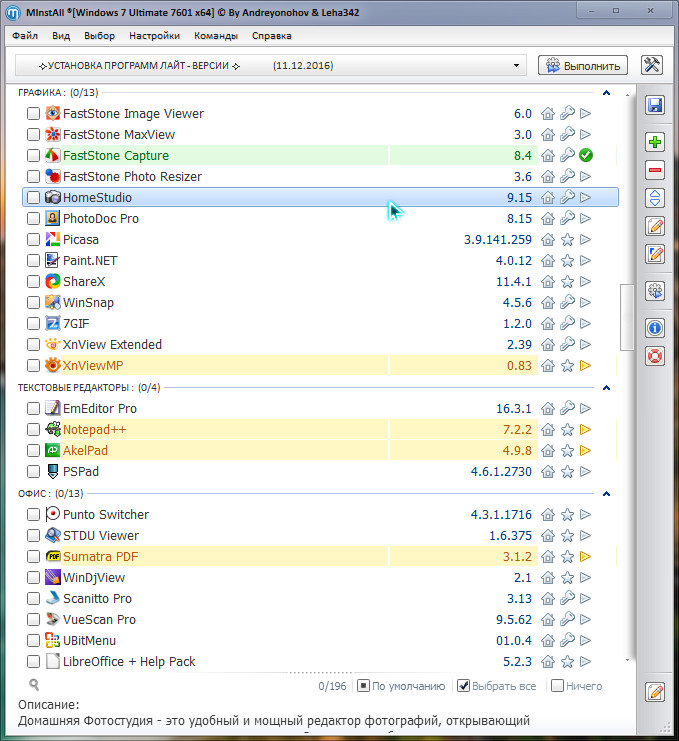Select the PhotoDoc Pro row
The width and height of the screenshot is (679, 741).
pos(320,218)
